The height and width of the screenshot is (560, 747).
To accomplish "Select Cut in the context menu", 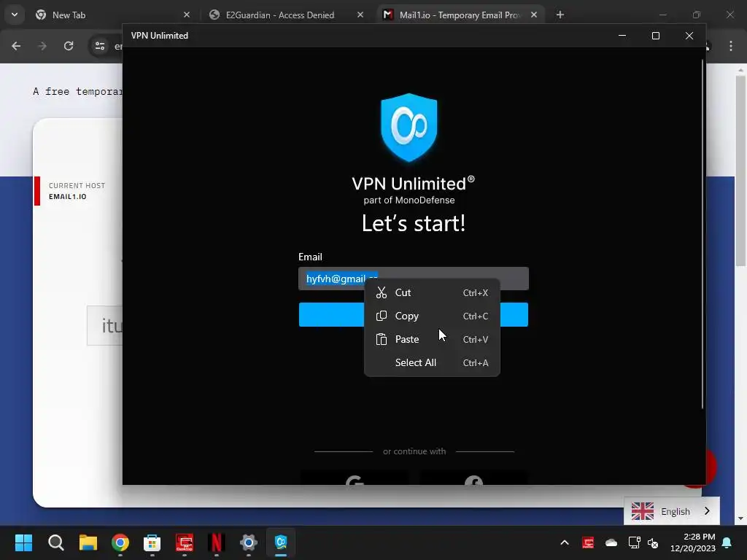I will coord(432,292).
